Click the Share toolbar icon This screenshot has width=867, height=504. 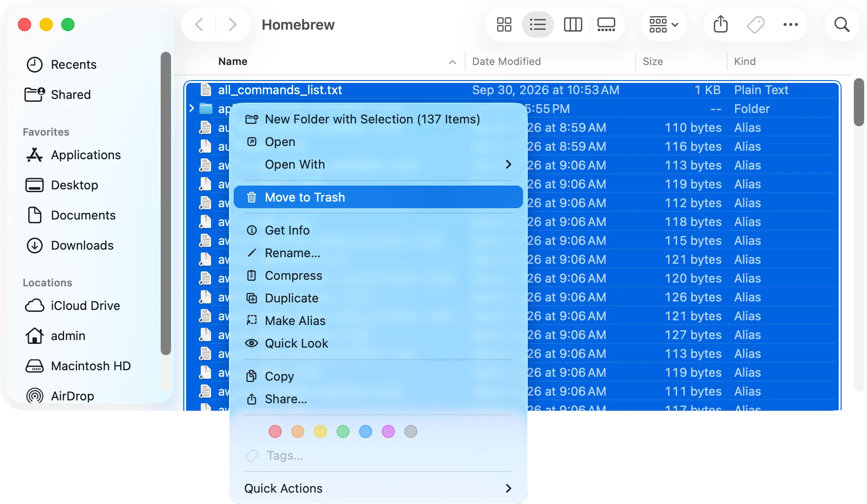click(720, 24)
